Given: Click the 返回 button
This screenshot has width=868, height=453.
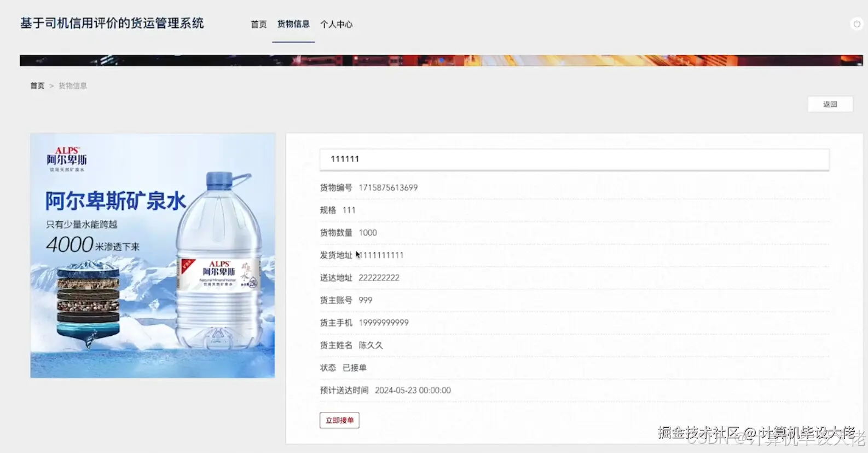Looking at the screenshot, I should [830, 104].
